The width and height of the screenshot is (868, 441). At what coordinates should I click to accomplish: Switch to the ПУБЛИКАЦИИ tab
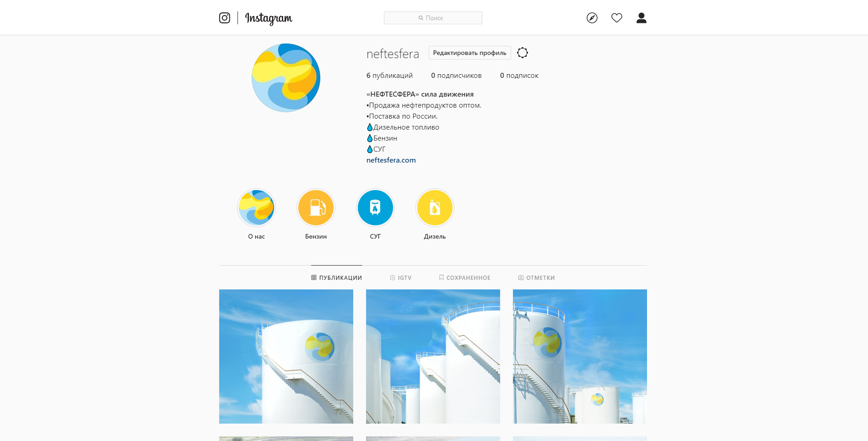(336, 278)
